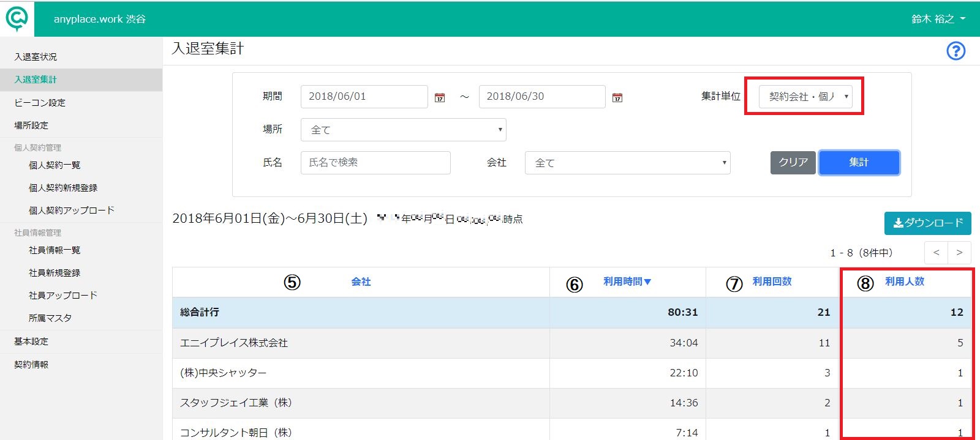980x440 pixels.
Task: Sort by the 利用人数 column header
Action: [905, 282]
